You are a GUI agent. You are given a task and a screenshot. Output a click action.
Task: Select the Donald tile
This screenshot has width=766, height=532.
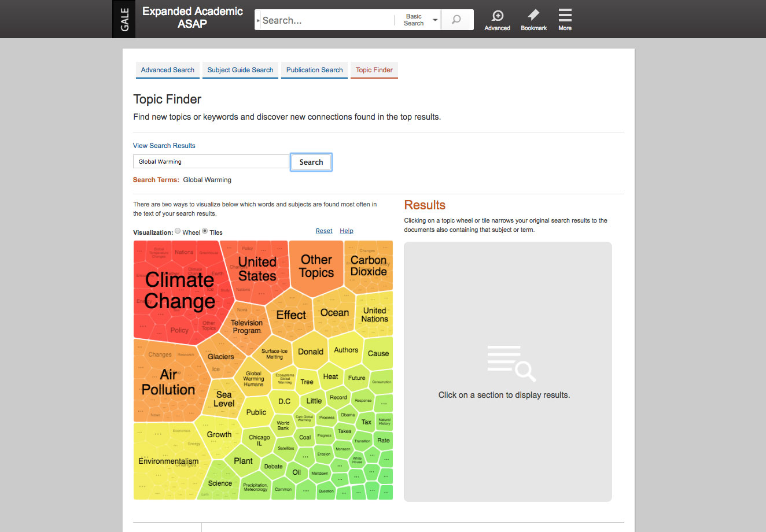pos(311,352)
